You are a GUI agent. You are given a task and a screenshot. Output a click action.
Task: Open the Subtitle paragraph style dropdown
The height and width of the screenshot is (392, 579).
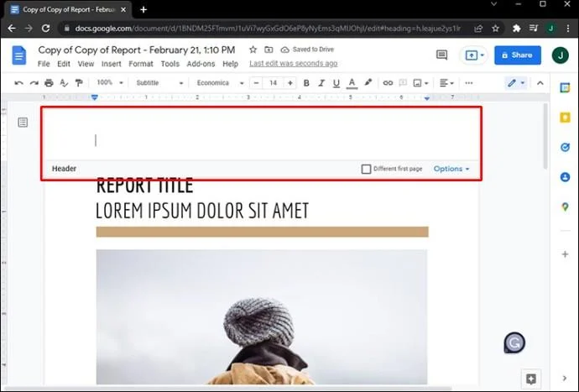159,83
